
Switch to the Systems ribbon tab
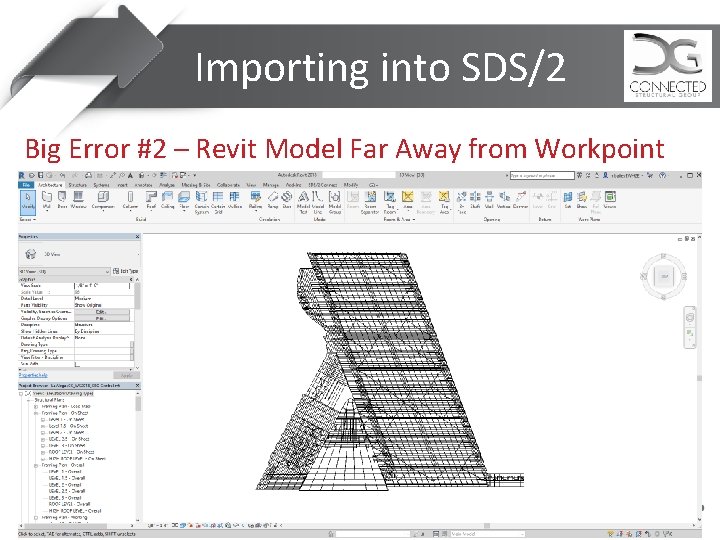click(101, 185)
